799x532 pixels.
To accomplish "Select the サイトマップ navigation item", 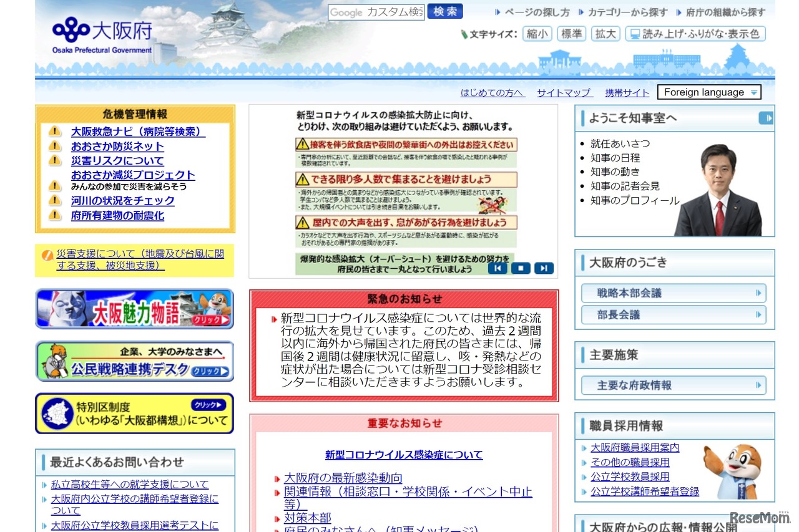I will coord(563,92).
